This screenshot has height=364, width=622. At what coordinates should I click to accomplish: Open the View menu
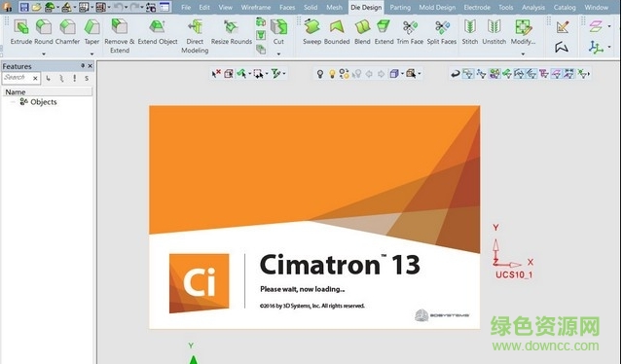tap(225, 7)
